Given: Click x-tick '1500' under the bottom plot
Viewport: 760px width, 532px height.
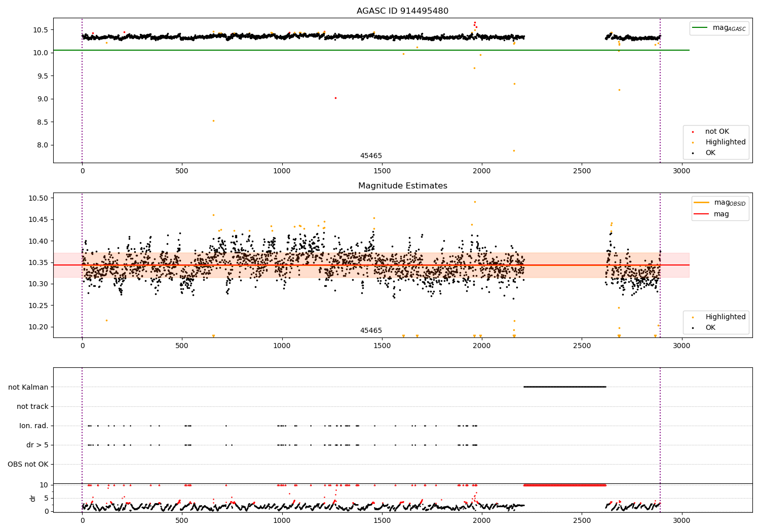Looking at the screenshot, I should pyautogui.click(x=382, y=521).
